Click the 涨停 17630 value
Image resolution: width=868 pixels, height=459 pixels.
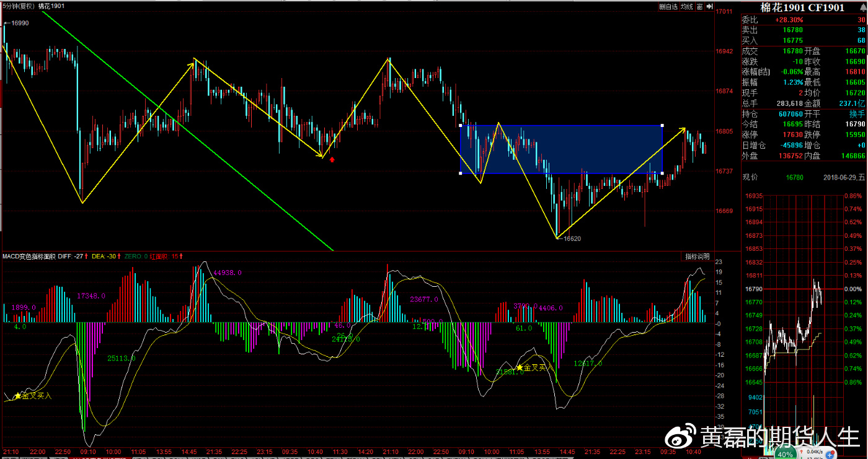coord(792,134)
